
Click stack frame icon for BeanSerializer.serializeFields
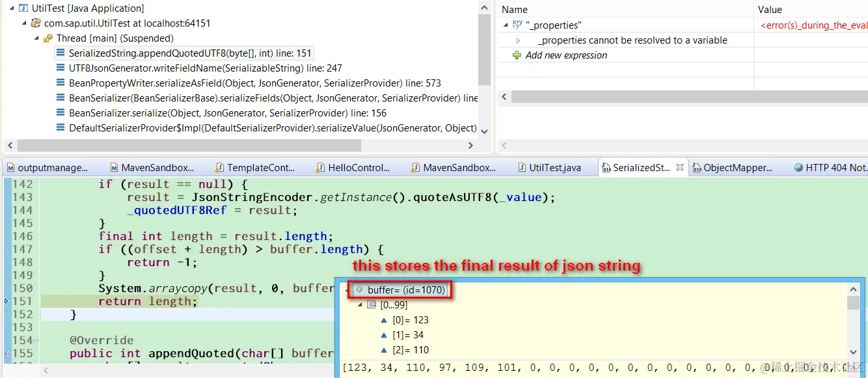click(60, 98)
